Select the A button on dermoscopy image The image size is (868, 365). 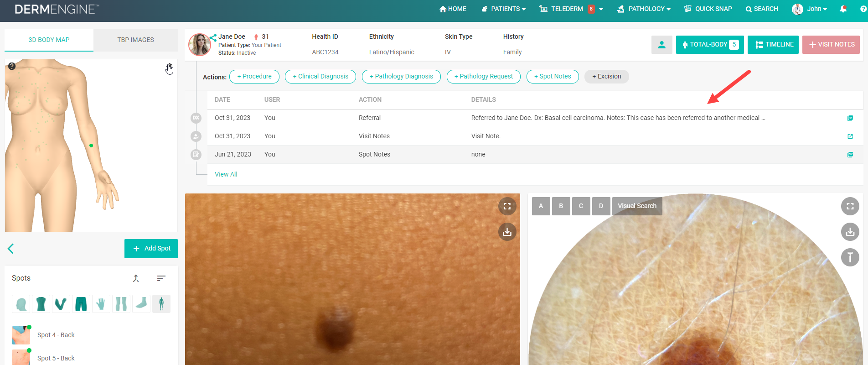pyautogui.click(x=541, y=206)
